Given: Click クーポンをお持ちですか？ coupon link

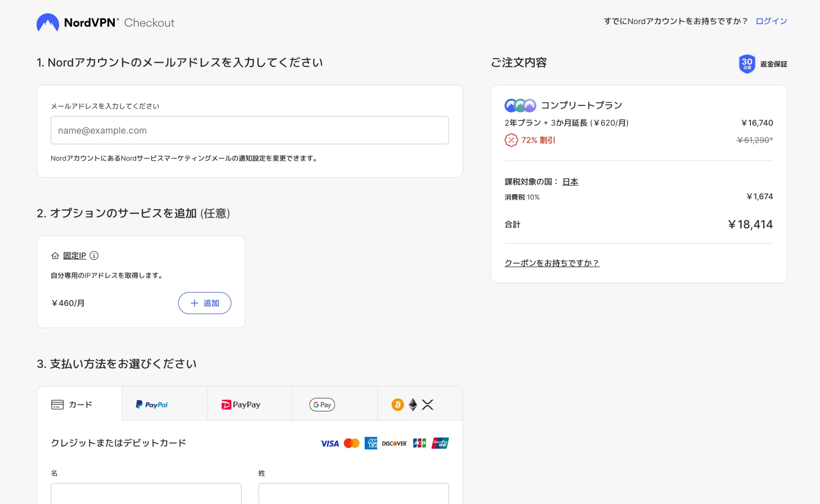Looking at the screenshot, I should click(x=552, y=263).
